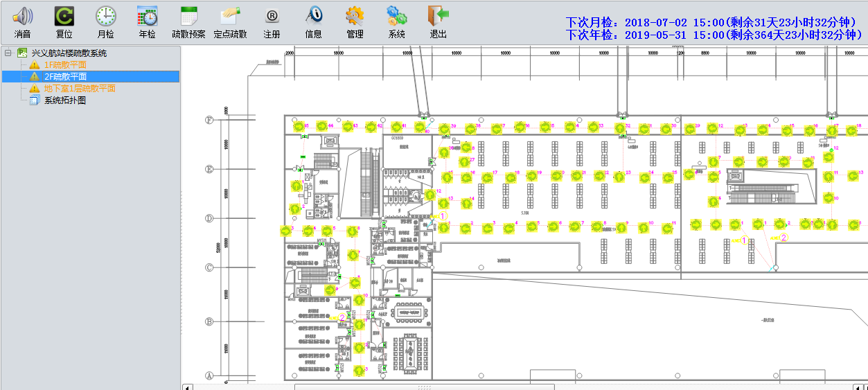
Task: Click the horizontal scrollbar thumb
Action: [x=424, y=387]
